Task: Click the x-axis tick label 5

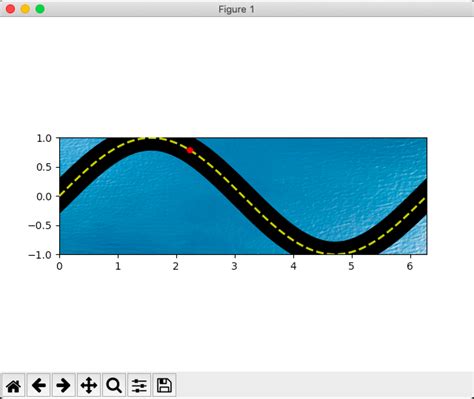Action: click(351, 266)
